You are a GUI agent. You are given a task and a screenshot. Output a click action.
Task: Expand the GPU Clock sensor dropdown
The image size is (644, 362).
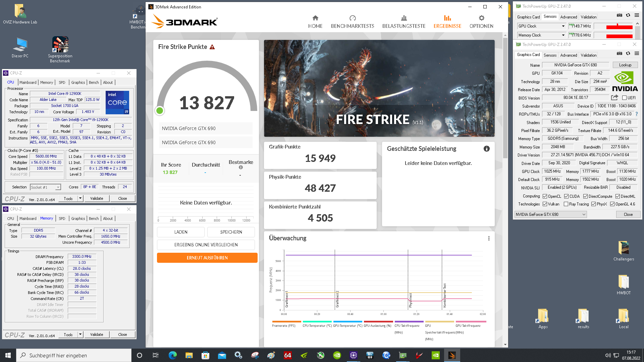pos(563,26)
